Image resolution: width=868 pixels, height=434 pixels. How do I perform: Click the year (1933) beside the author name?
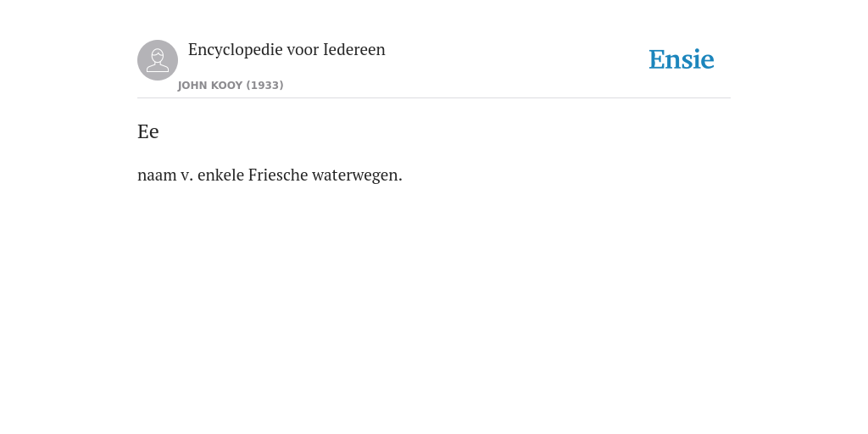coord(265,86)
